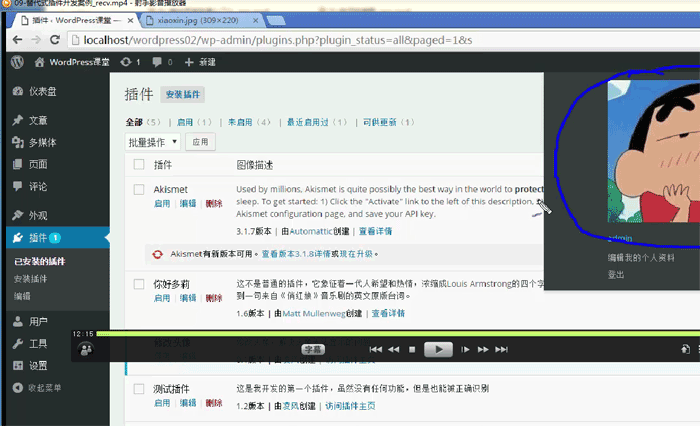The height and width of the screenshot is (426, 700).
Task: Click the 应用 apply button
Action: pos(200,142)
